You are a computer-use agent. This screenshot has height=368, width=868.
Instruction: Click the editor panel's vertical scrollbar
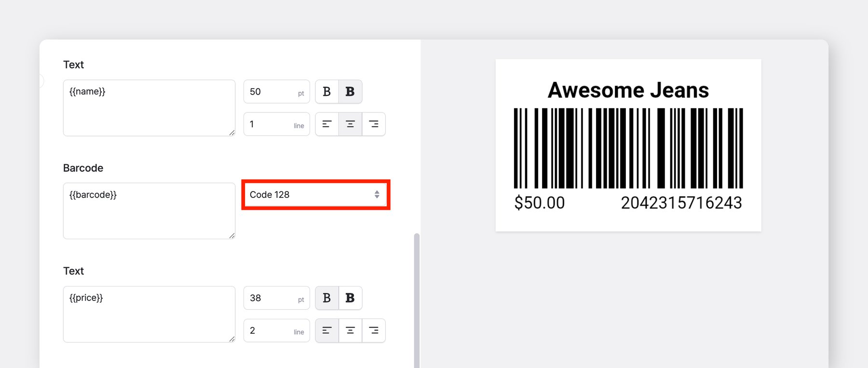coord(417,299)
